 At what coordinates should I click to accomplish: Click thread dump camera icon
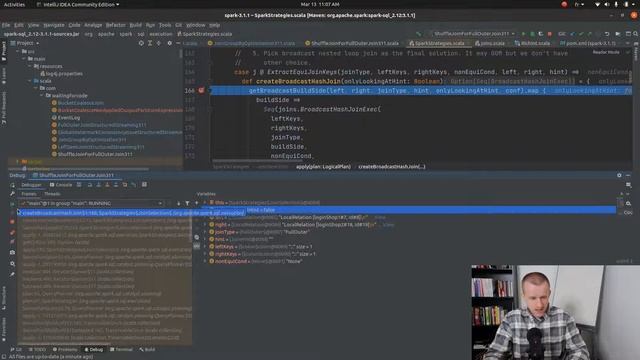pos(12,252)
